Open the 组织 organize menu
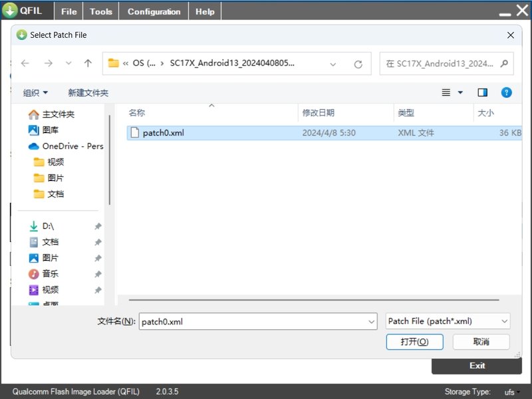The image size is (532, 399). click(x=35, y=92)
